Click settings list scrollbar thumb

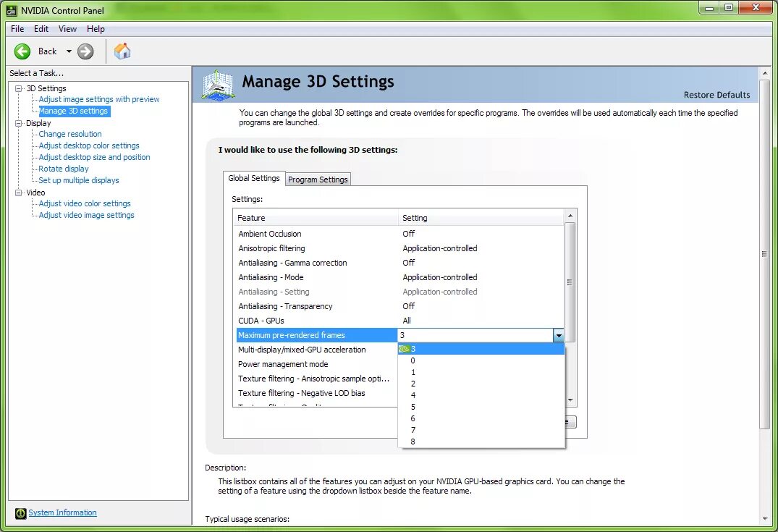click(x=570, y=282)
